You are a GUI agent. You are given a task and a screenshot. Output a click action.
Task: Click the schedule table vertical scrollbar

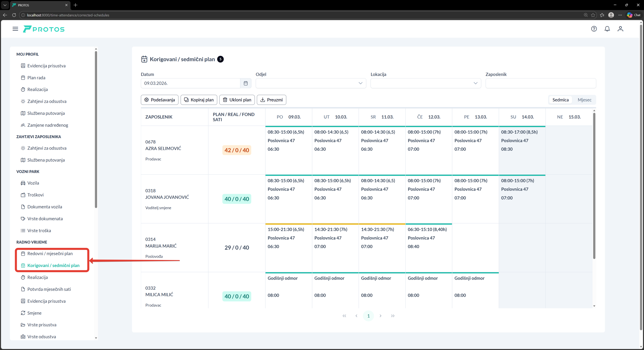594,186
